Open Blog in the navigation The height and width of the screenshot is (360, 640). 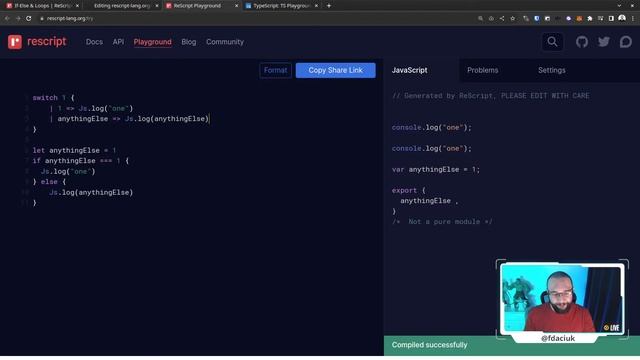coord(189,42)
